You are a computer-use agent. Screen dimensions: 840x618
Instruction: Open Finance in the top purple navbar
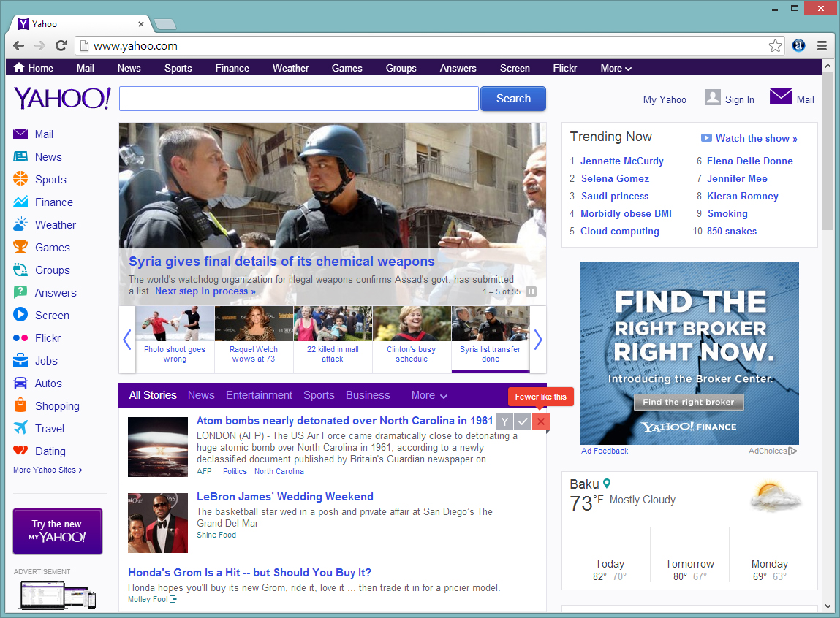(x=232, y=69)
